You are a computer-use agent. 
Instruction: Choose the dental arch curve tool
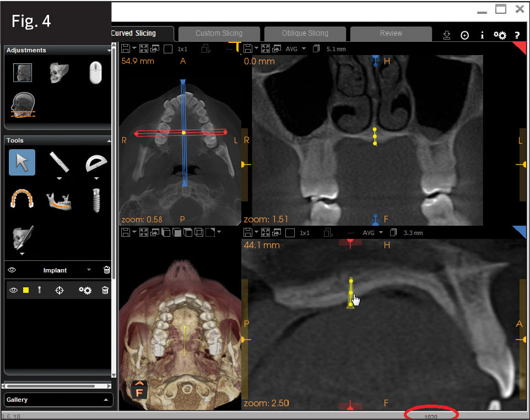click(22, 198)
